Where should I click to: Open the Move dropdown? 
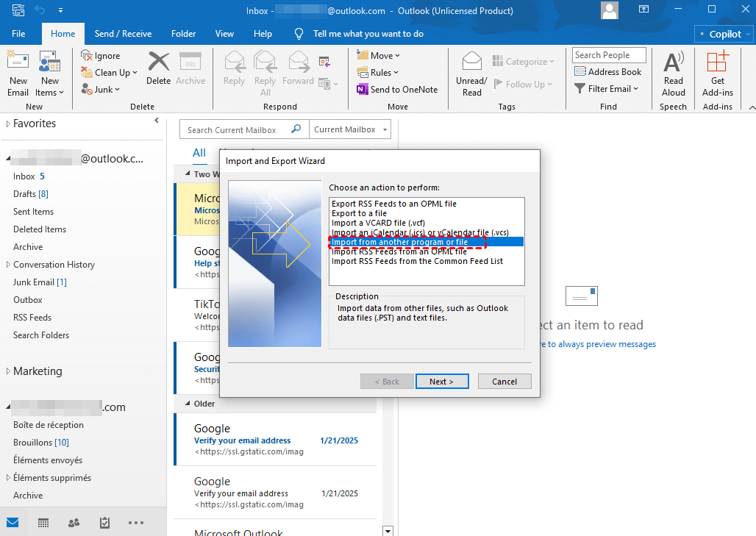[379, 55]
